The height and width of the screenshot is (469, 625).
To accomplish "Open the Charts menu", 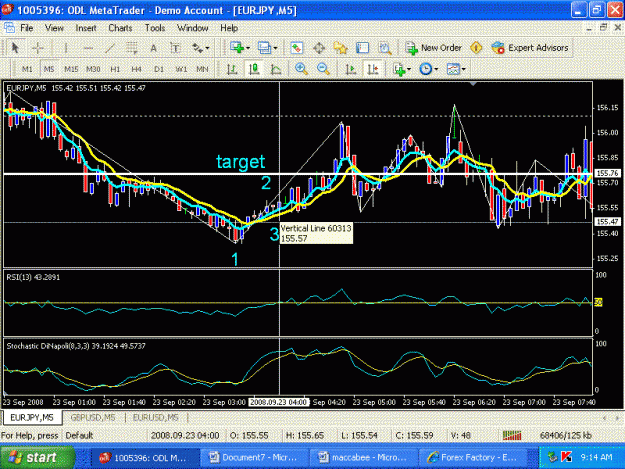I will click(x=120, y=28).
